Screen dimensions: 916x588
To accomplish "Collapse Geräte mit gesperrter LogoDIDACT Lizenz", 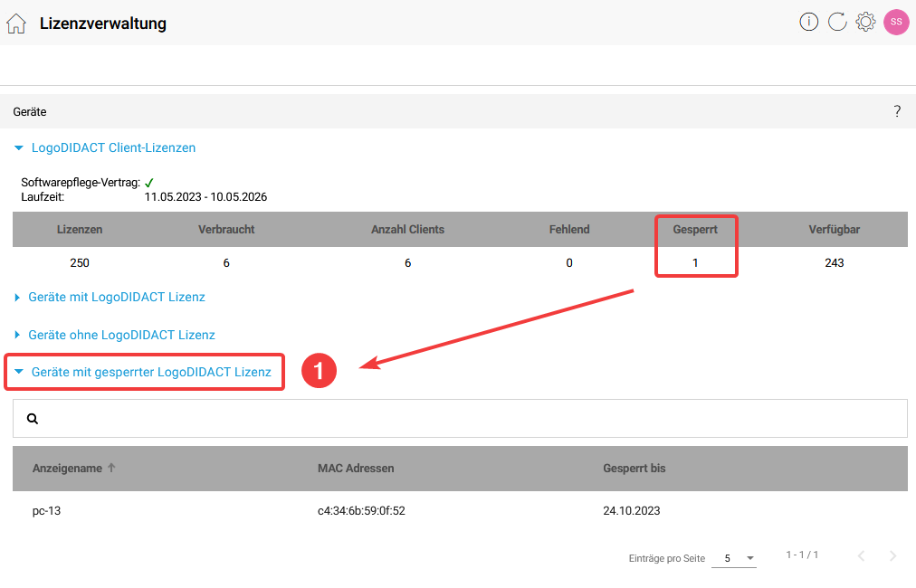I will click(x=143, y=373).
